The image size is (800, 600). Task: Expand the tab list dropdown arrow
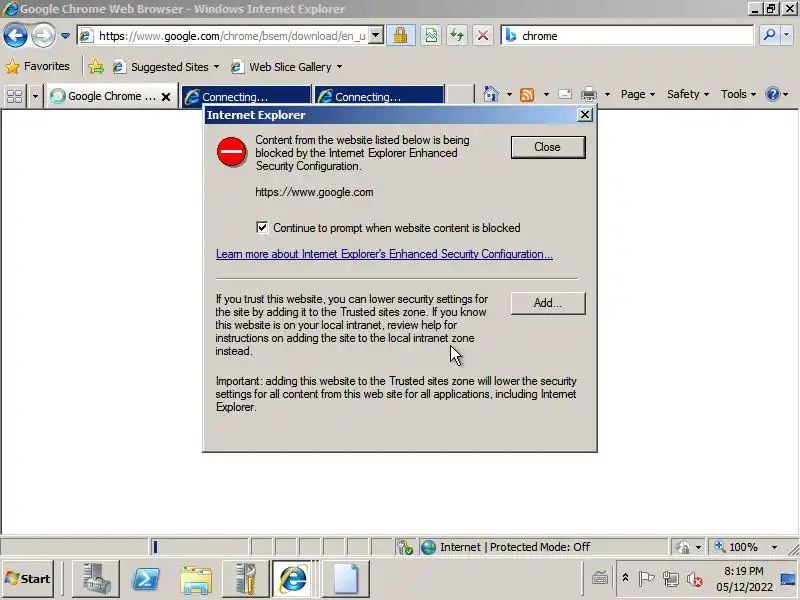coord(35,96)
